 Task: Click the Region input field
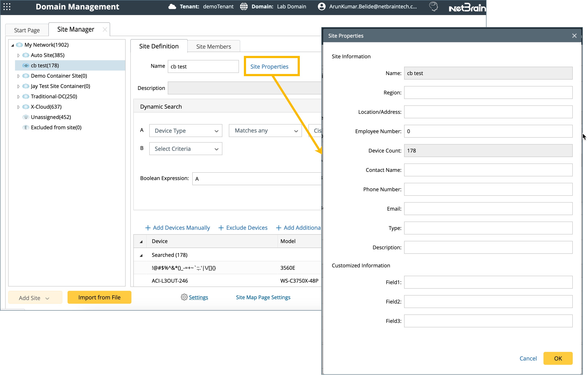click(x=488, y=92)
